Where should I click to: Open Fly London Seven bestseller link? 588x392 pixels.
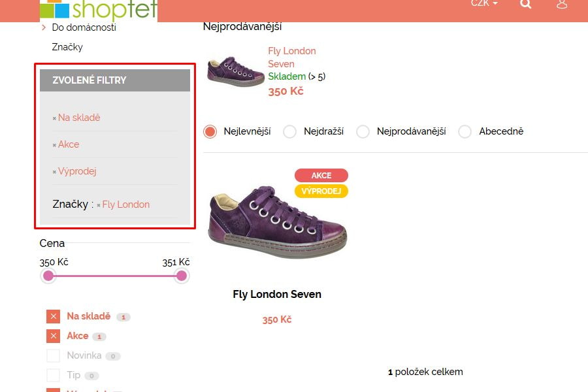(292, 57)
